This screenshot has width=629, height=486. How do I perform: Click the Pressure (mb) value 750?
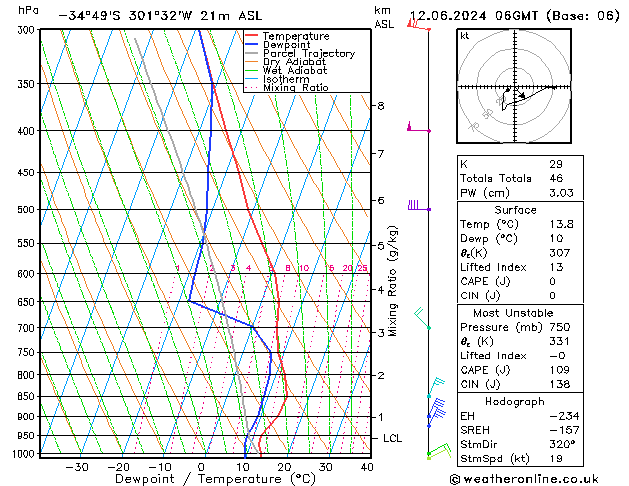click(x=560, y=327)
